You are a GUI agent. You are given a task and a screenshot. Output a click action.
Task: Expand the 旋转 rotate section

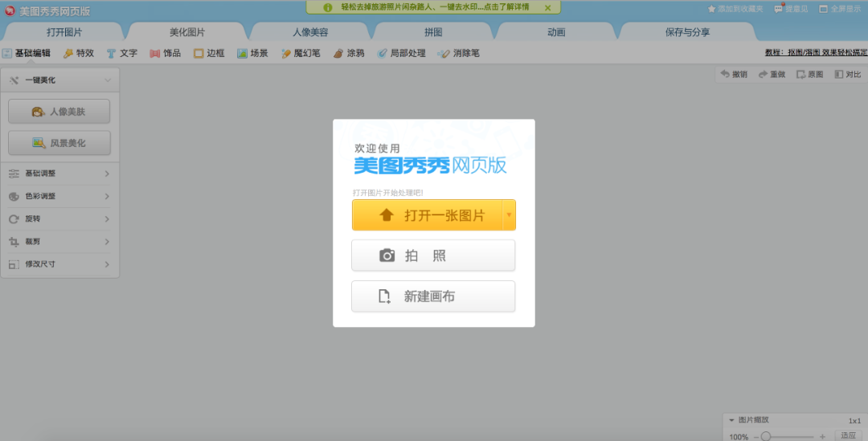[x=59, y=218]
